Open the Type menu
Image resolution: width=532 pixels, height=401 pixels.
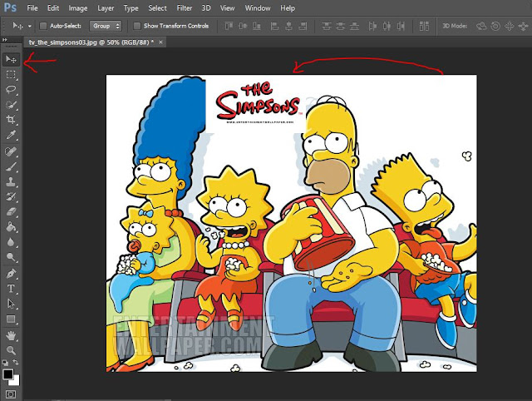[131, 7]
